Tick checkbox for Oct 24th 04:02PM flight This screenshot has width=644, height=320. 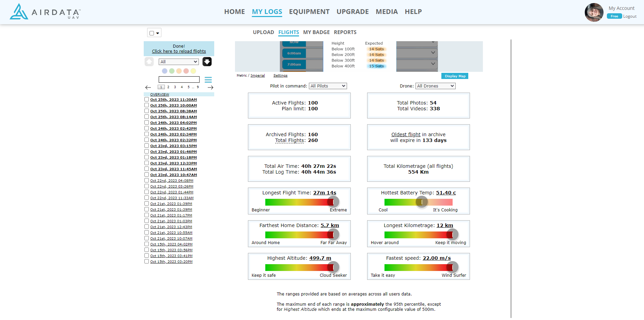click(146, 123)
